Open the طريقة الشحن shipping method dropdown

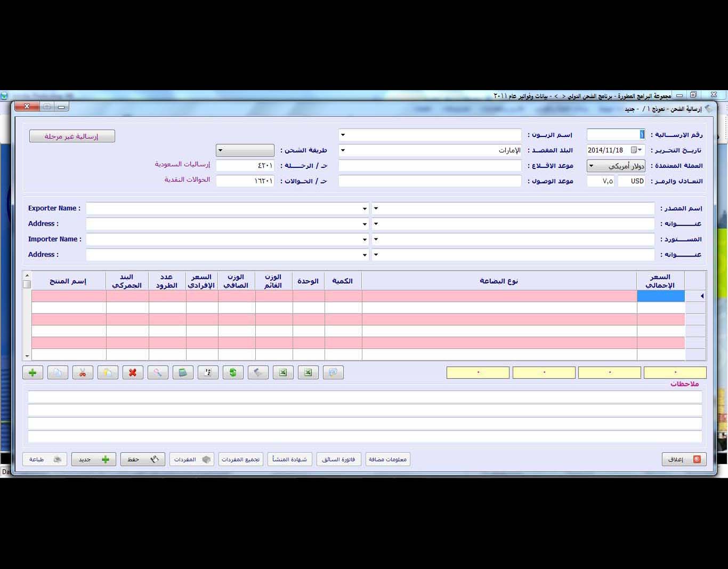(220, 150)
